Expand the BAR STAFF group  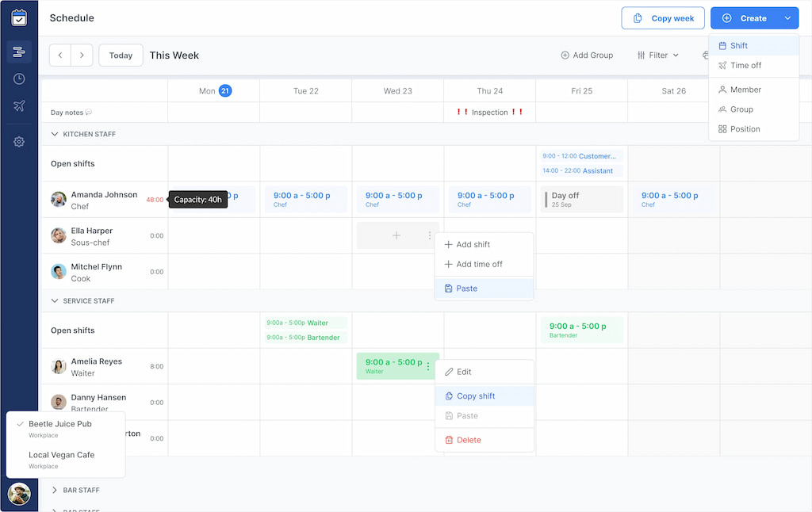click(53, 490)
